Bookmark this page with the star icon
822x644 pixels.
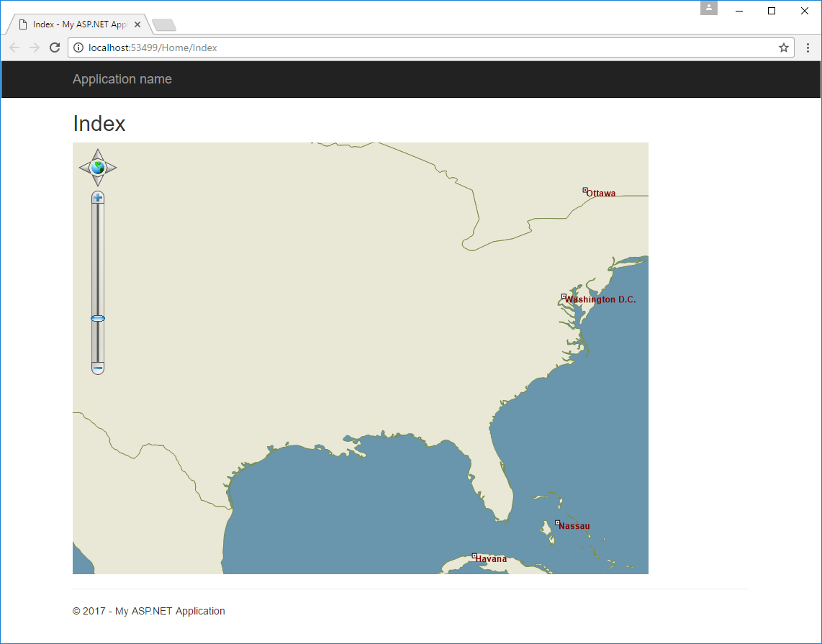[784, 48]
